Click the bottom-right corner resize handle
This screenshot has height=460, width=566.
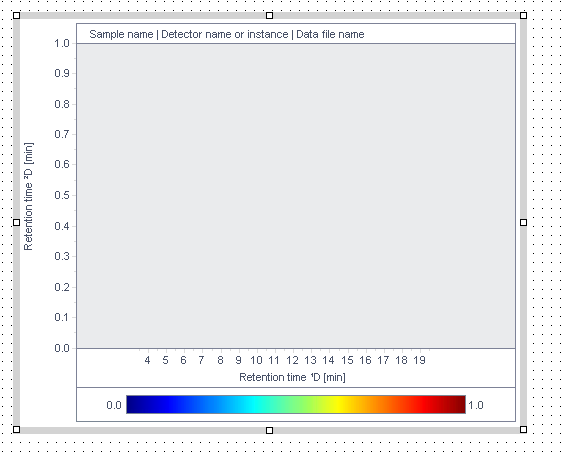(523, 429)
